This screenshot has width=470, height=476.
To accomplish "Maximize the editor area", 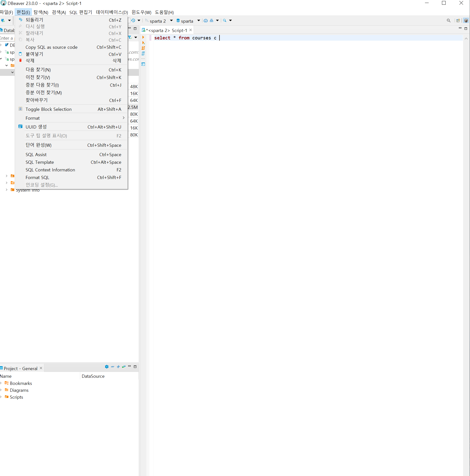I will tap(466, 29).
